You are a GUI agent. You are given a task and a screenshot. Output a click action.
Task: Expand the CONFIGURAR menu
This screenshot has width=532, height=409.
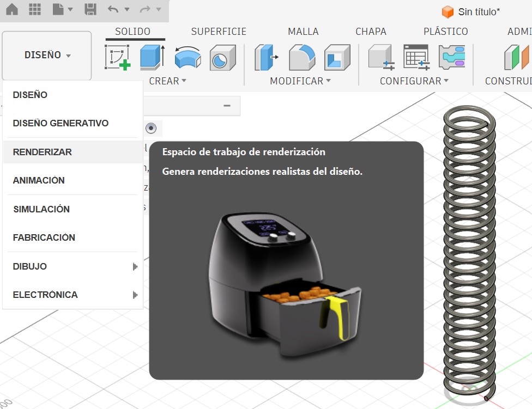tap(414, 81)
